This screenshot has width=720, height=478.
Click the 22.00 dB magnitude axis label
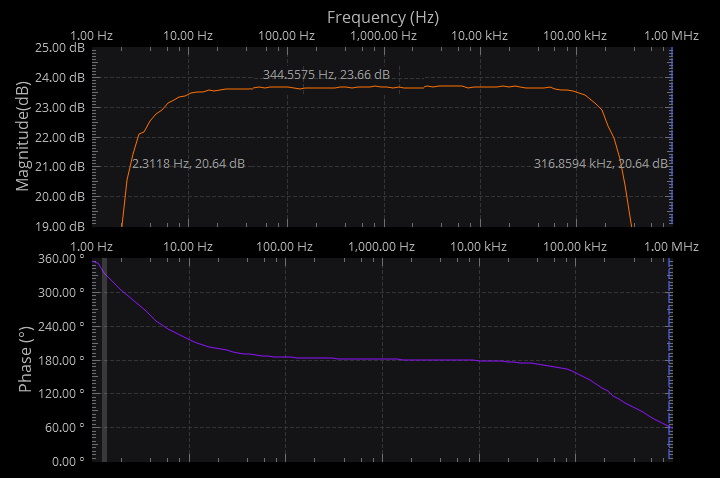point(60,137)
